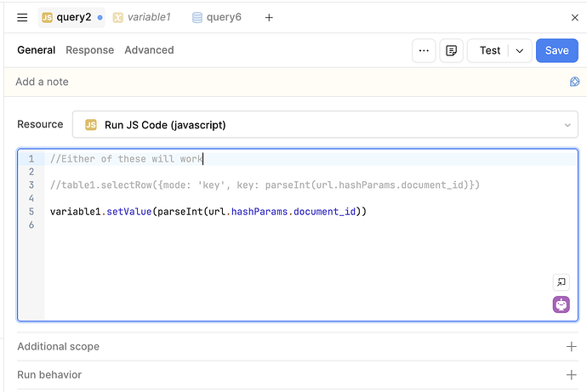Expand the Additional scope section
This screenshot has height=392, width=587.
coord(571,346)
